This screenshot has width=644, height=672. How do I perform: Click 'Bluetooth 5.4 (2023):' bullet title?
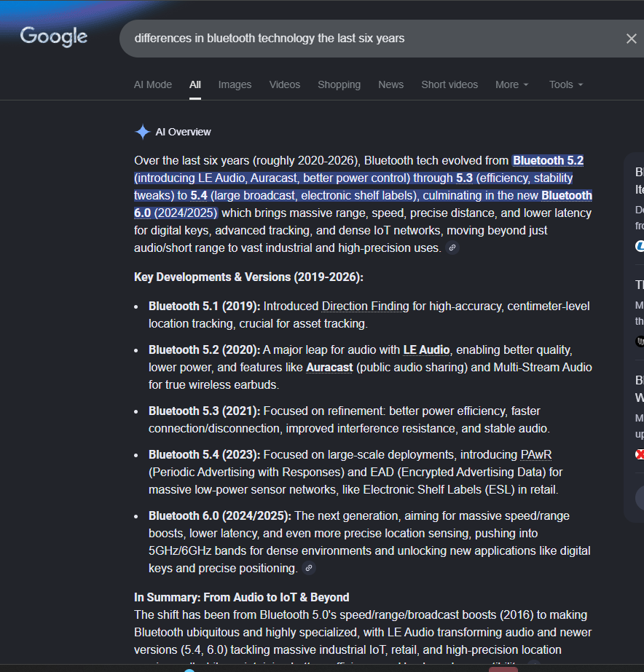point(204,454)
